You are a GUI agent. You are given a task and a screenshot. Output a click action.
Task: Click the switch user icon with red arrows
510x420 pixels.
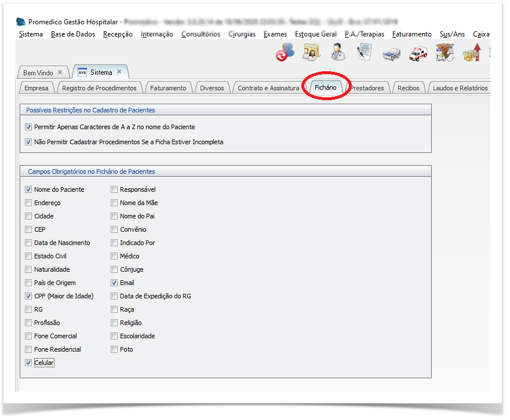click(x=285, y=53)
